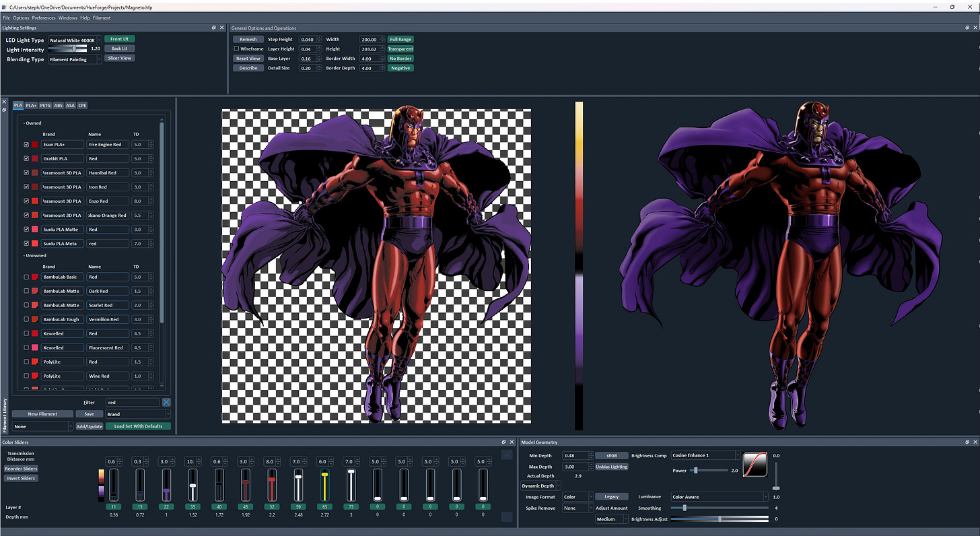Check the PolyLite Wine Red checkbox
Viewport: 980px width, 536px height.
tap(26, 376)
